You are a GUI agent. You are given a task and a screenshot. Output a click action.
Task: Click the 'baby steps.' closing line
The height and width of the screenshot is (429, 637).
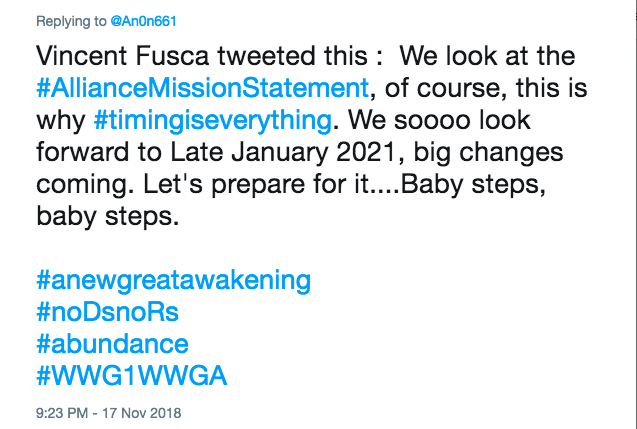tap(108, 217)
